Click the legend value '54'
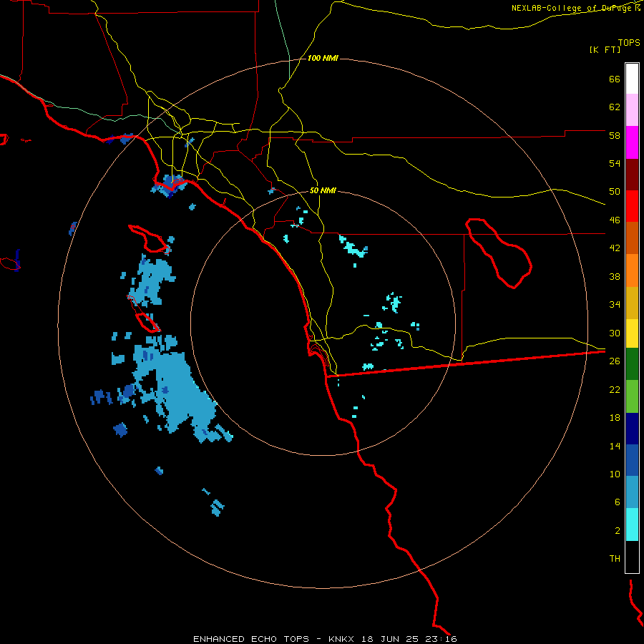Viewport: 644px width, 644px height. click(615, 163)
